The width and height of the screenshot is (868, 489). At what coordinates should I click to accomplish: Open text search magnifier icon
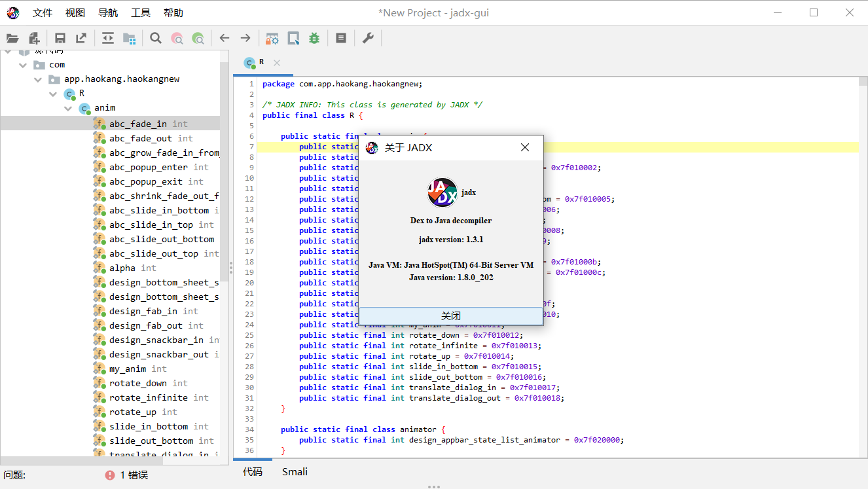coord(156,38)
